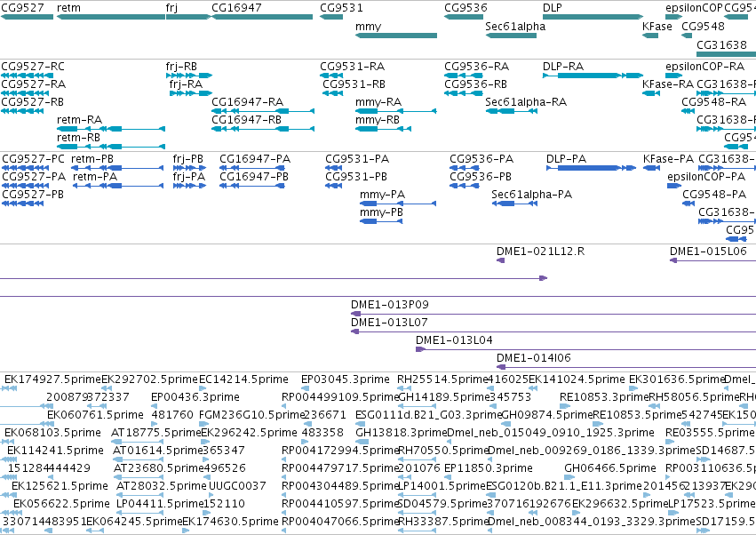Select the CG16947 gene bar
The width and height of the screenshot is (756, 535).
(x=262, y=17)
